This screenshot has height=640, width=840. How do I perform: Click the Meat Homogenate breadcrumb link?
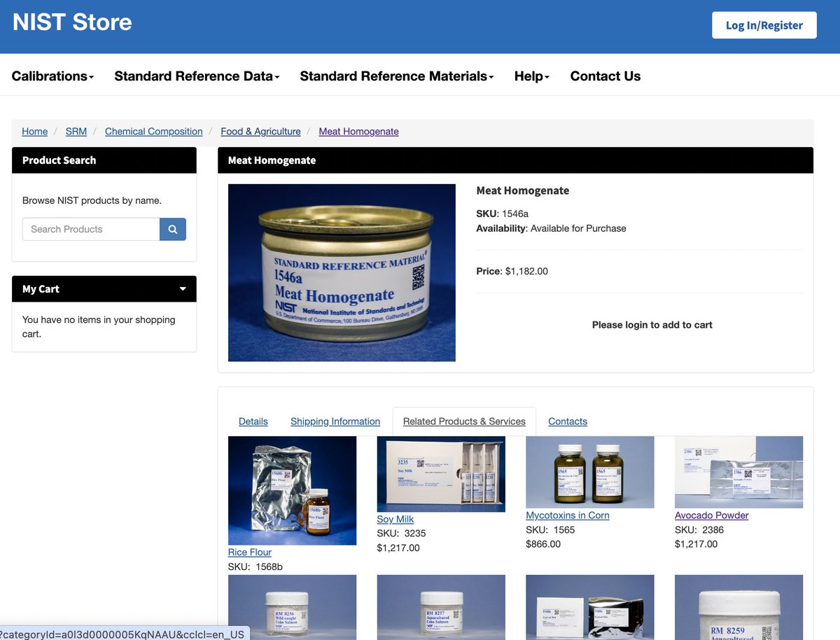tap(358, 132)
